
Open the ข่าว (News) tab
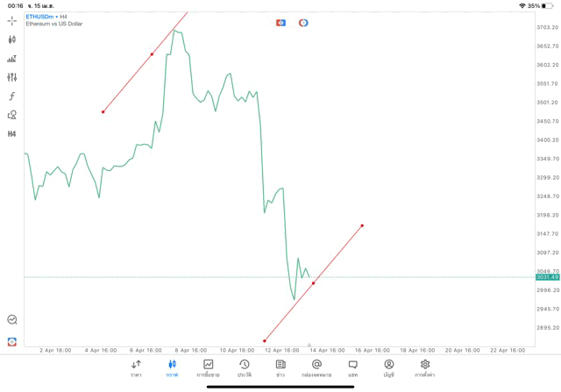280,367
